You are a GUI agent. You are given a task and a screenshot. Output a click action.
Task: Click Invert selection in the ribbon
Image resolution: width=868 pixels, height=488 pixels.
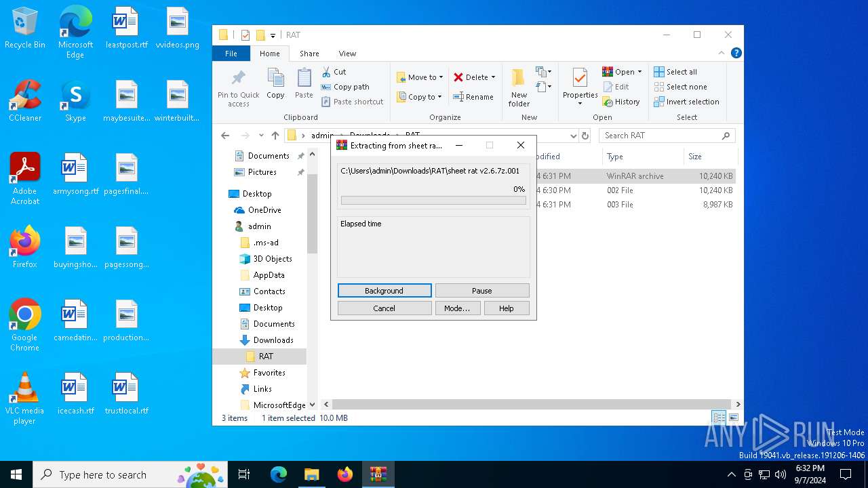click(686, 102)
